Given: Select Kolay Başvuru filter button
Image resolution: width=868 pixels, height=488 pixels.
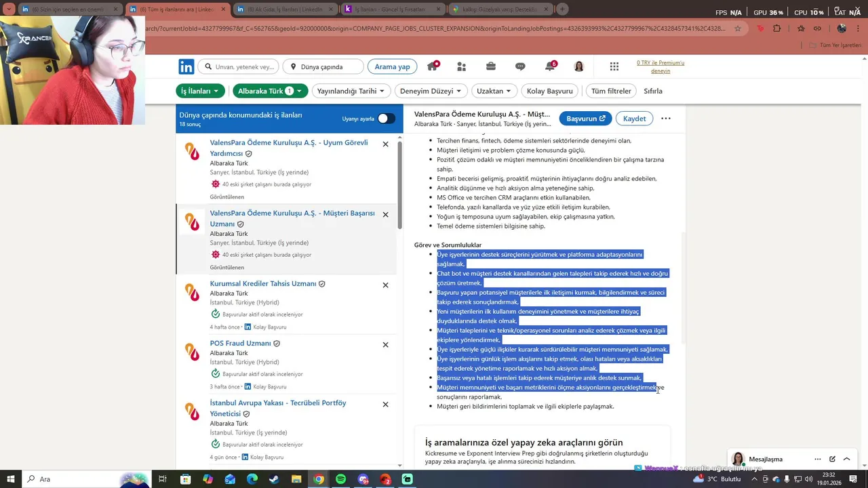Looking at the screenshot, I should point(549,91).
